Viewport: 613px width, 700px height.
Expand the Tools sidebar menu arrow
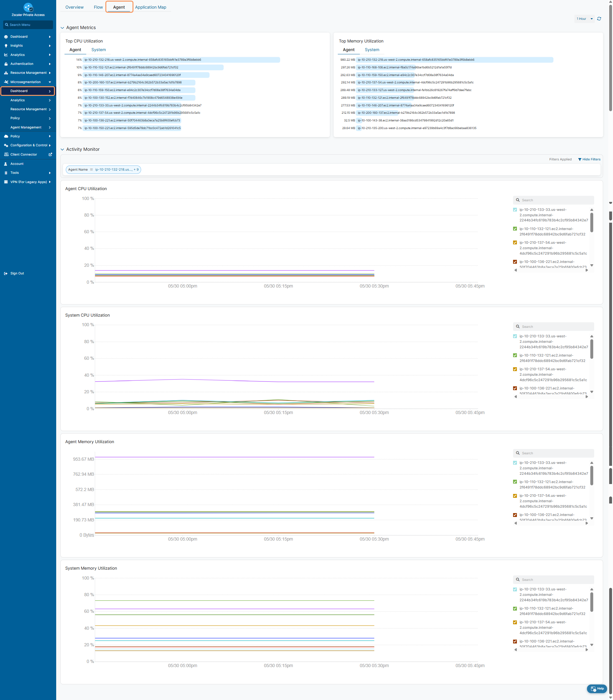pos(50,173)
